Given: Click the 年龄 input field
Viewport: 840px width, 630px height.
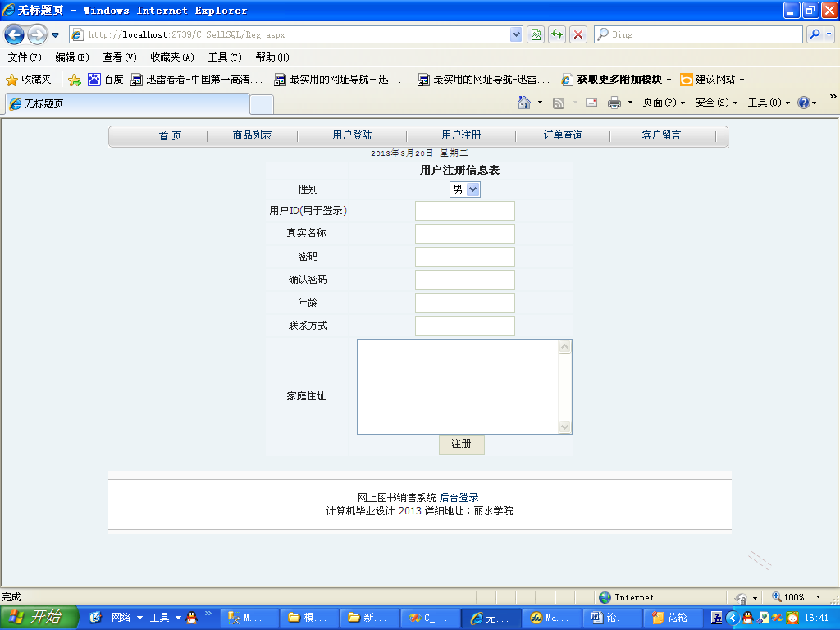Looking at the screenshot, I should point(465,303).
